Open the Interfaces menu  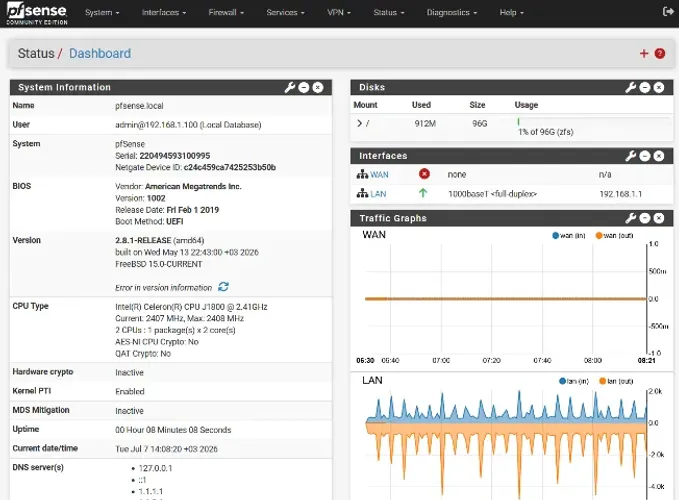click(x=164, y=13)
